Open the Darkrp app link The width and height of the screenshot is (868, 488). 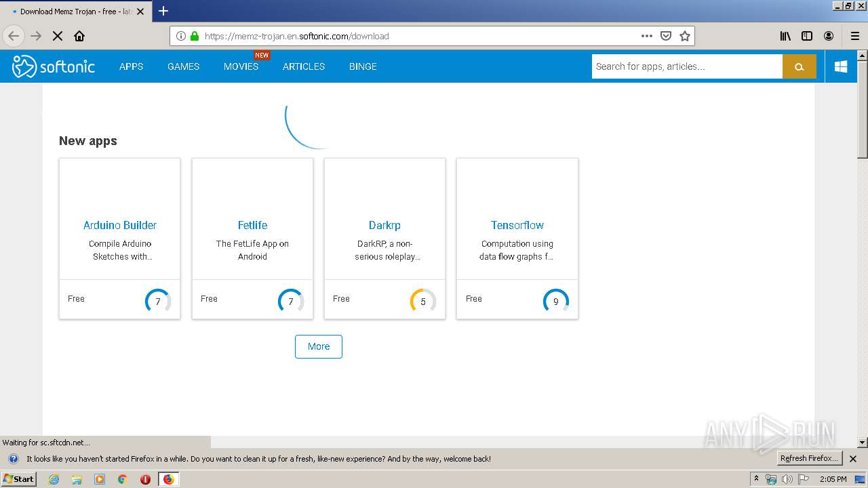coord(385,225)
